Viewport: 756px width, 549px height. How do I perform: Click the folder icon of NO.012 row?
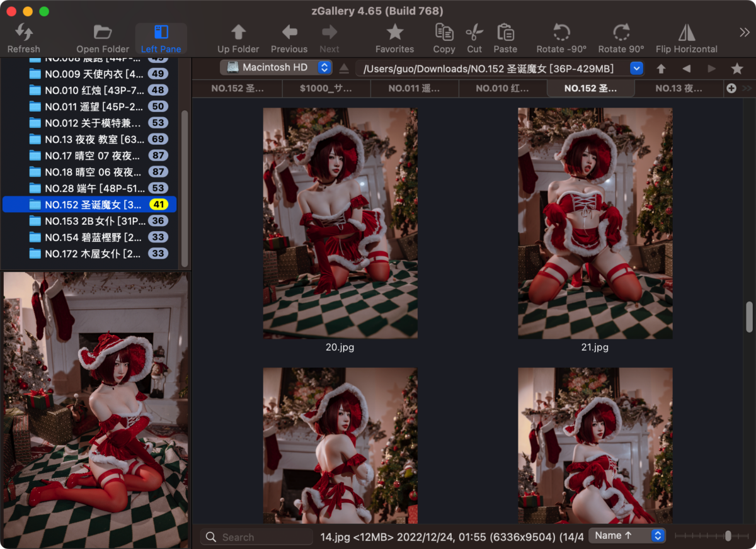click(35, 123)
